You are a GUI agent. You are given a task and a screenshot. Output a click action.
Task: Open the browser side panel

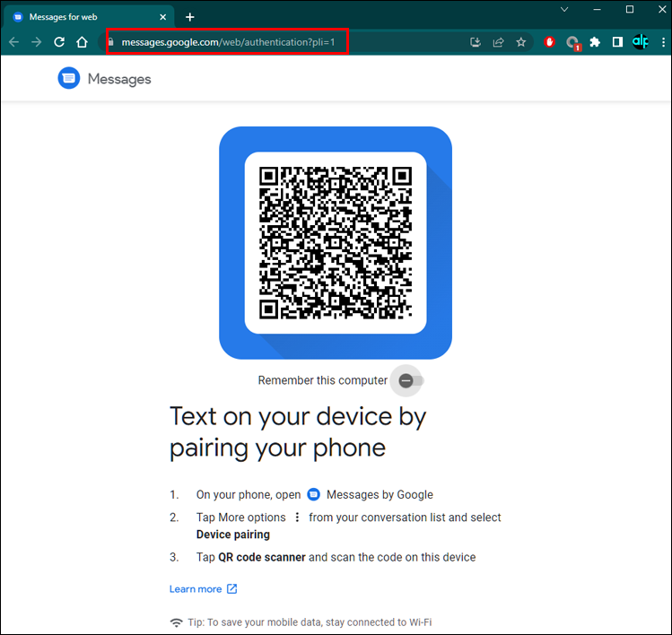pyautogui.click(x=617, y=42)
